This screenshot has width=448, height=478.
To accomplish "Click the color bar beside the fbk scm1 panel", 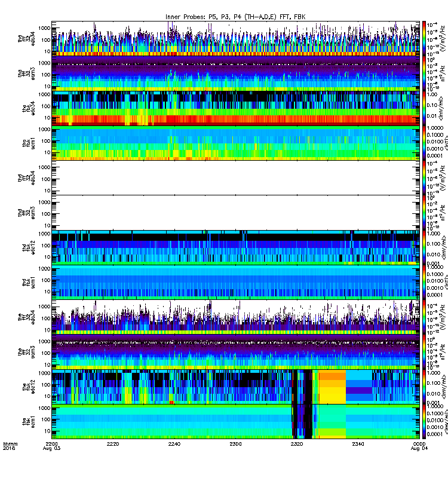I will click(424, 422).
